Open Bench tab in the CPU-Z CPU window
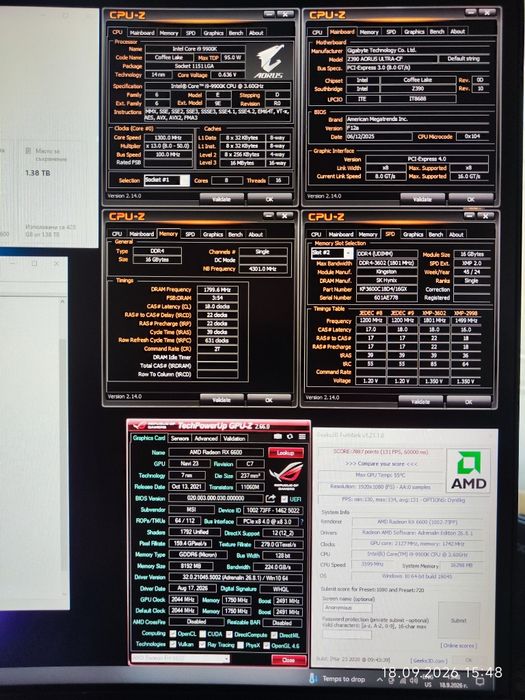Viewport: 525px width, 700px height. tap(236, 33)
